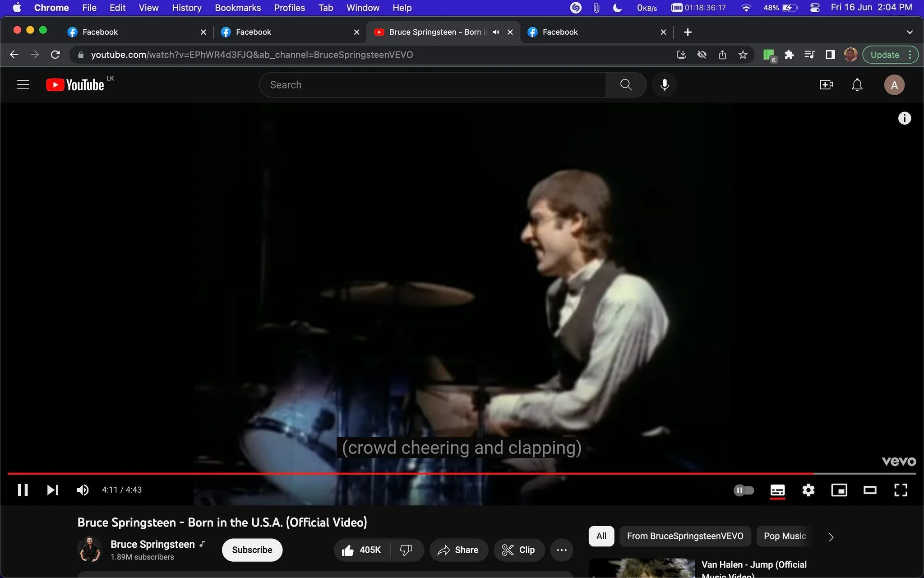924x578 pixels.
Task: Switch to theater mode
Action: coord(870,490)
